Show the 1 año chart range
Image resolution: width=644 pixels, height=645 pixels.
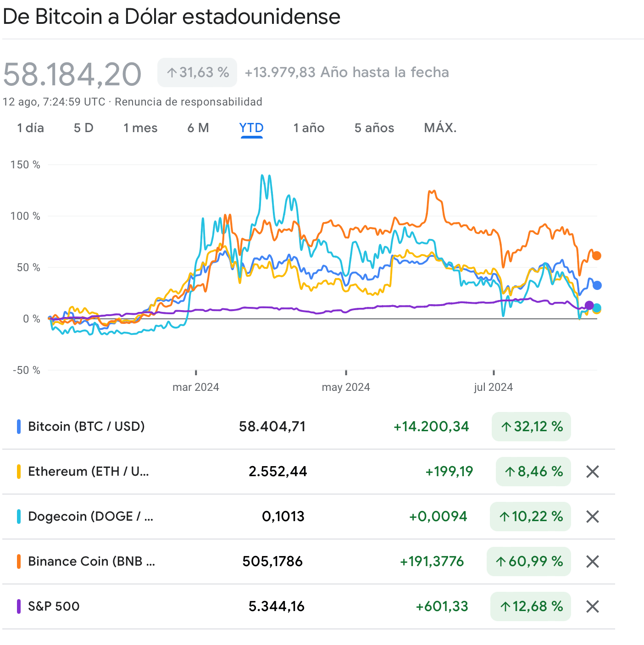[309, 128]
